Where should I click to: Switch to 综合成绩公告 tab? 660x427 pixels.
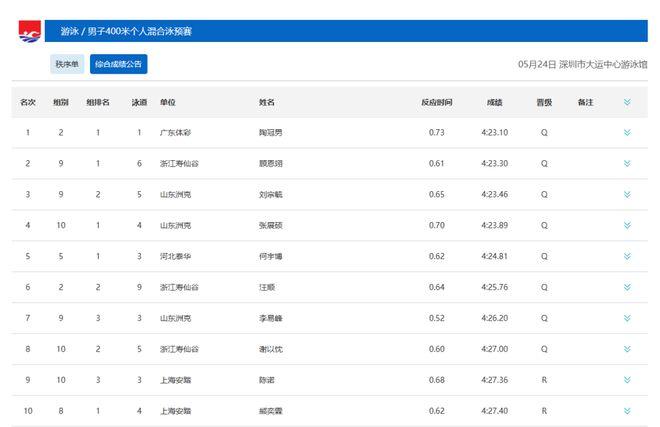(118, 64)
